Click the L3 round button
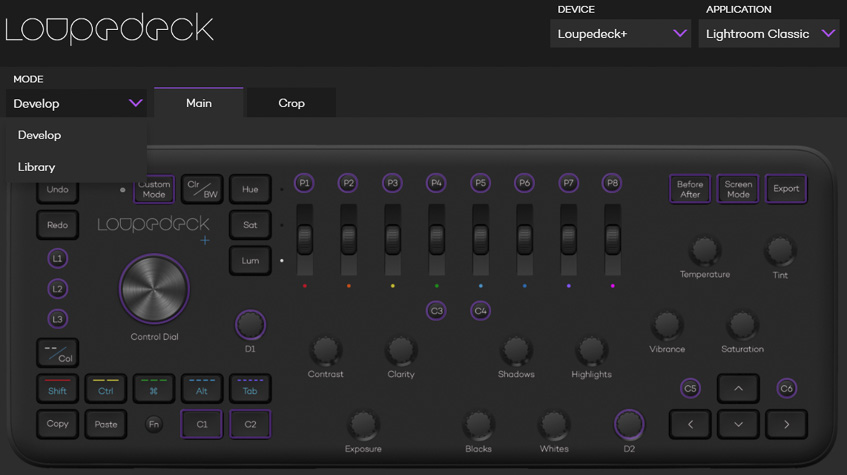The height and width of the screenshot is (475, 847). click(57, 319)
